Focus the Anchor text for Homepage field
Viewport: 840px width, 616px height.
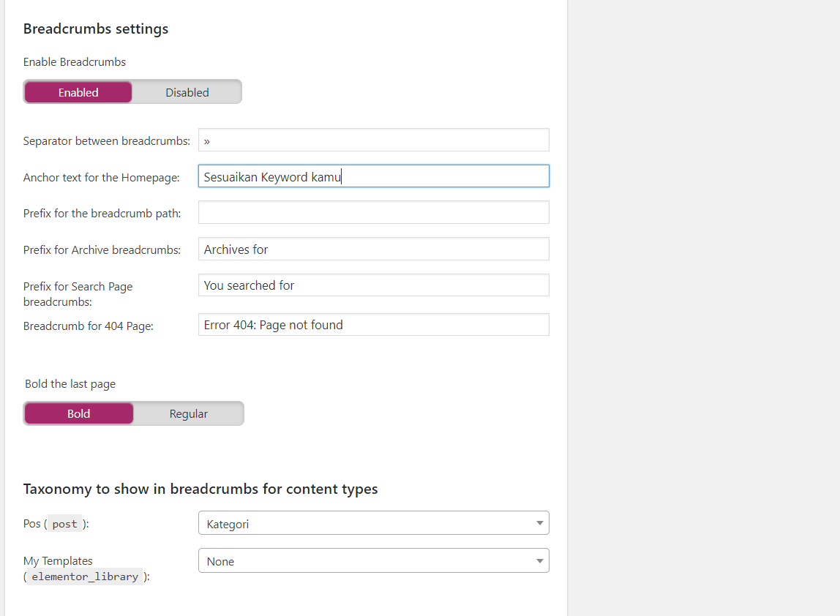point(373,176)
